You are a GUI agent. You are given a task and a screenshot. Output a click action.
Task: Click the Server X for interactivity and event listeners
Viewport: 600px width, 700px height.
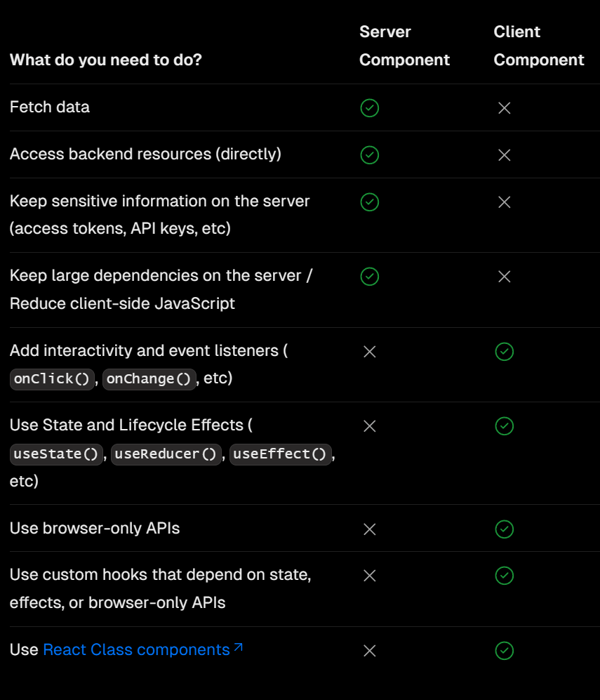pos(369,352)
